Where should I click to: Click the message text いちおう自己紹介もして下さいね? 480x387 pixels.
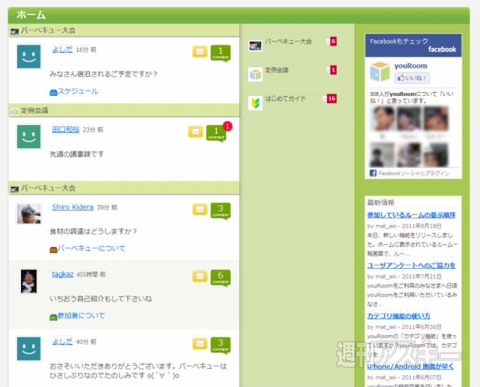[101, 299]
